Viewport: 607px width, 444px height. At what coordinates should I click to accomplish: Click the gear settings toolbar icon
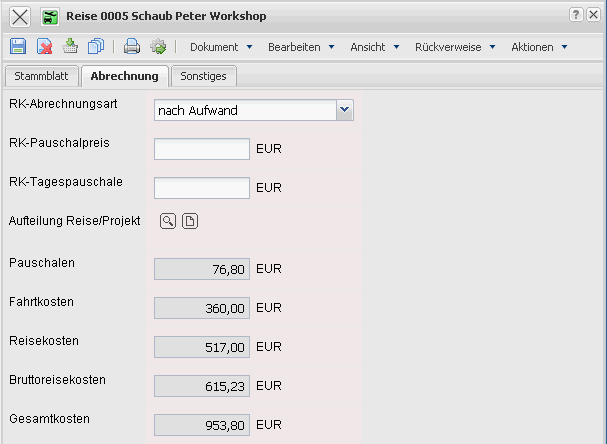point(157,47)
